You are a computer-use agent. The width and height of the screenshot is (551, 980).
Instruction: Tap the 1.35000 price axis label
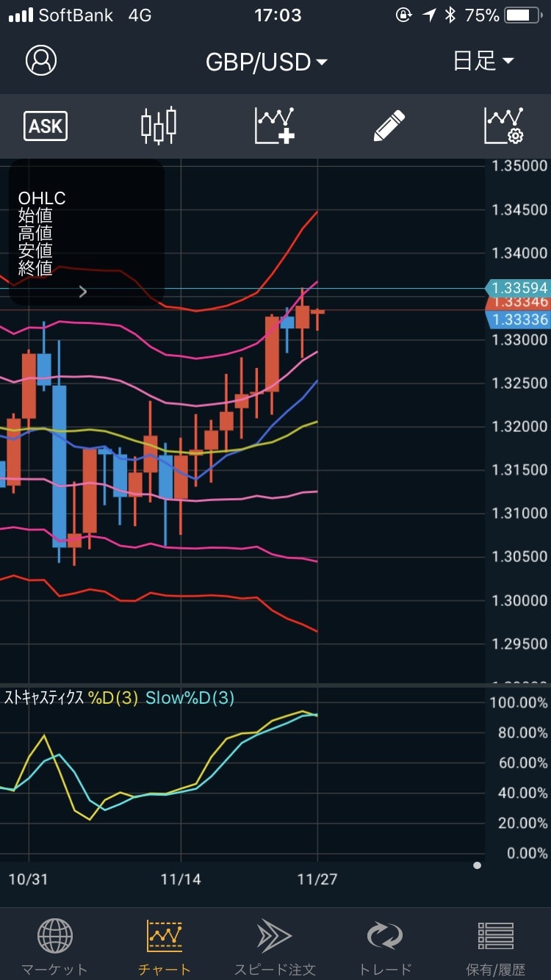519,166
